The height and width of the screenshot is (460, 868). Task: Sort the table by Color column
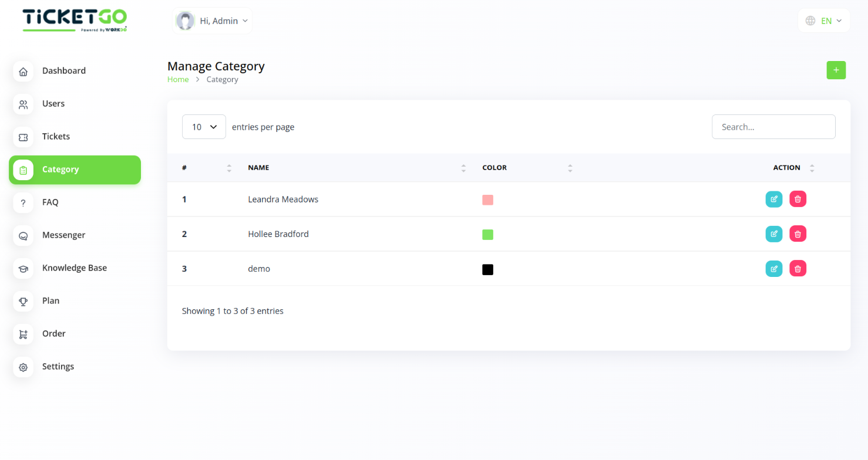pos(494,168)
